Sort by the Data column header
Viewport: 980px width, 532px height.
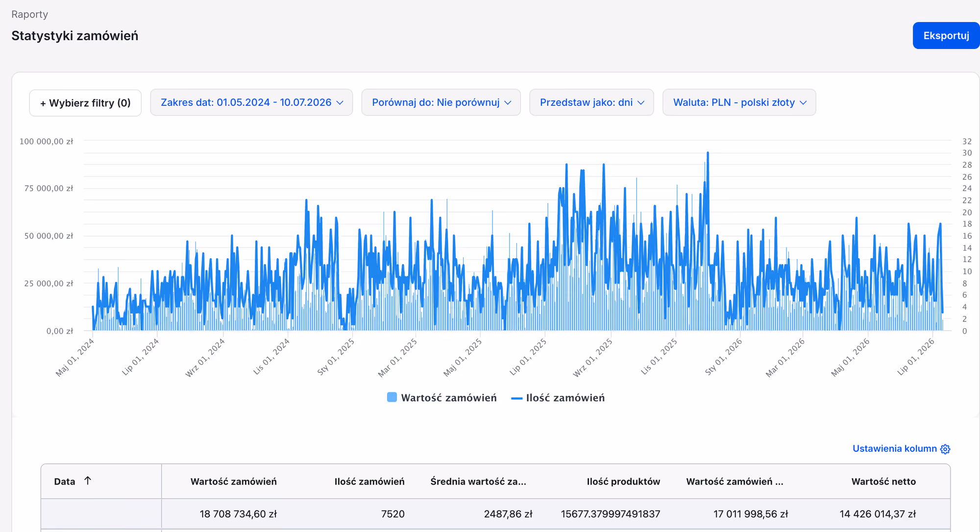65,482
